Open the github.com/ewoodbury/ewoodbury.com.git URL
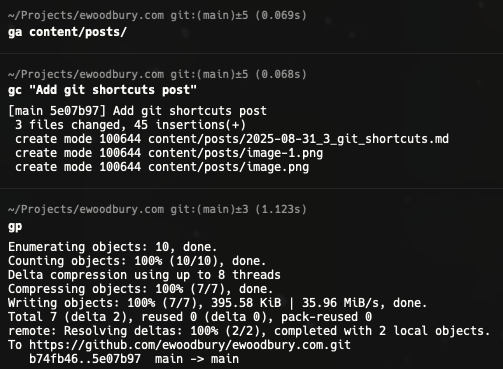Image resolution: width=503 pixels, height=369 pixels. pyautogui.click(x=190, y=345)
